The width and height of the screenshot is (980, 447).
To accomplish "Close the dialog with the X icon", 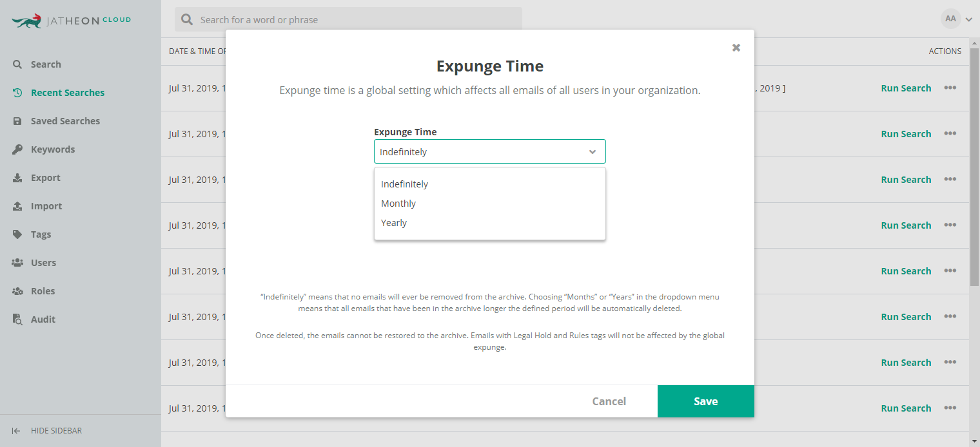I will (x=736, y=48).
